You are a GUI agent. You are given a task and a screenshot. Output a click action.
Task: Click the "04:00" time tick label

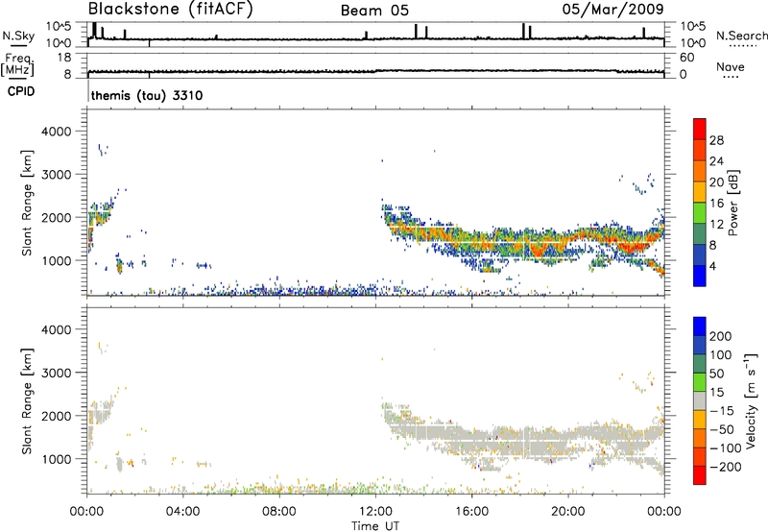[x=182, y=512]
